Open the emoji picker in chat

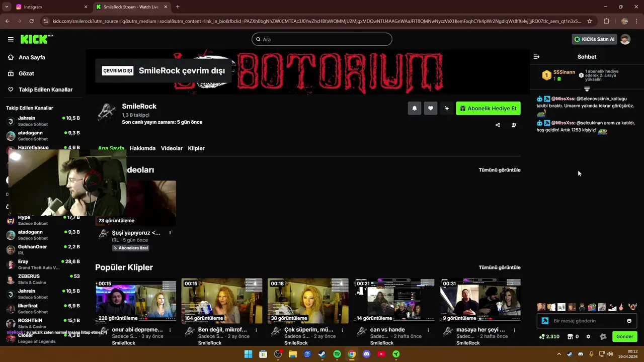(x=629, y=321)
